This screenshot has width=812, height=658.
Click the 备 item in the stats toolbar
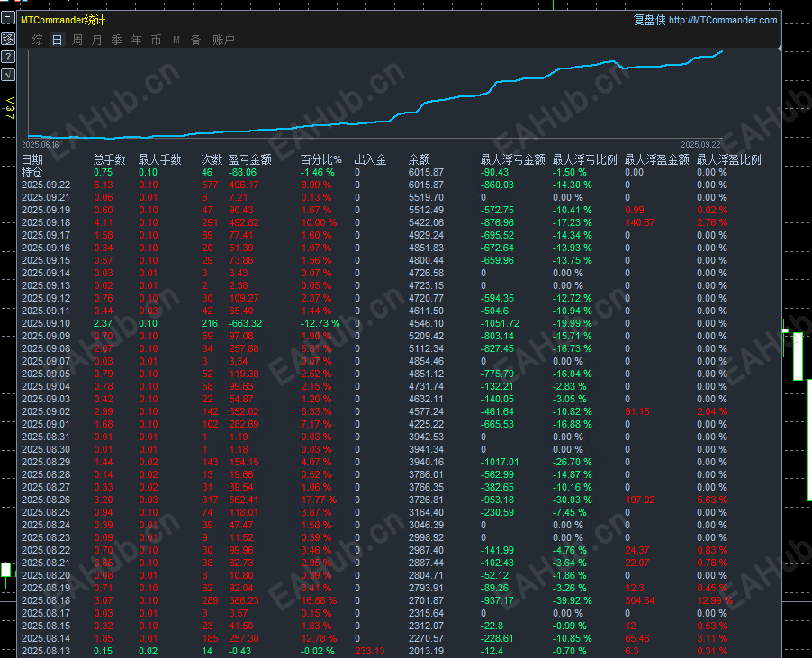pyautogui.click(x=195, y=40)
